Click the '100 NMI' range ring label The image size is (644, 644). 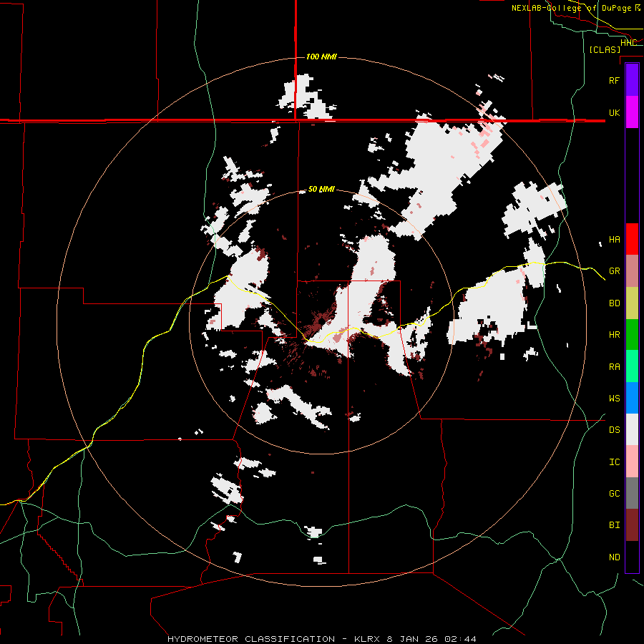click(321, 57)
